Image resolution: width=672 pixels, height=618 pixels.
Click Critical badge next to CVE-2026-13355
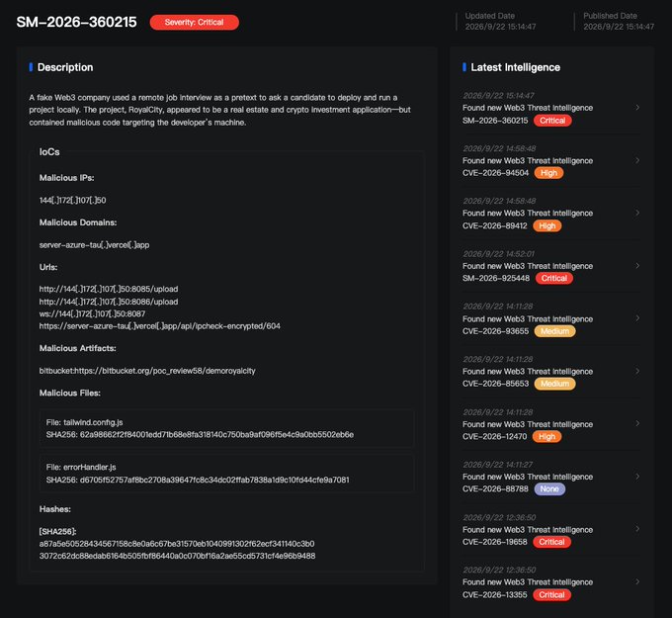pos(551,595)
